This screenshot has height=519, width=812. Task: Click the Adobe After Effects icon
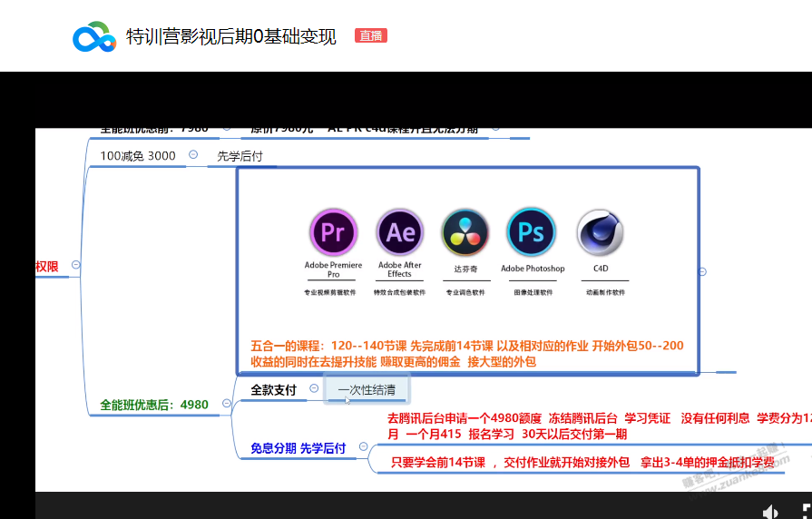pyautogui.click(x=400, y=232)
